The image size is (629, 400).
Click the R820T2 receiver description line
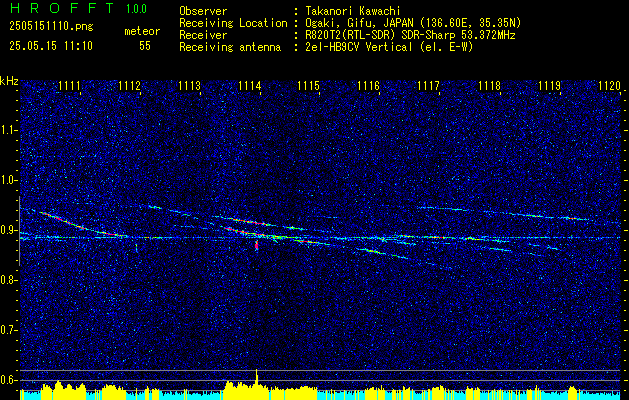[x=410, y=35]
